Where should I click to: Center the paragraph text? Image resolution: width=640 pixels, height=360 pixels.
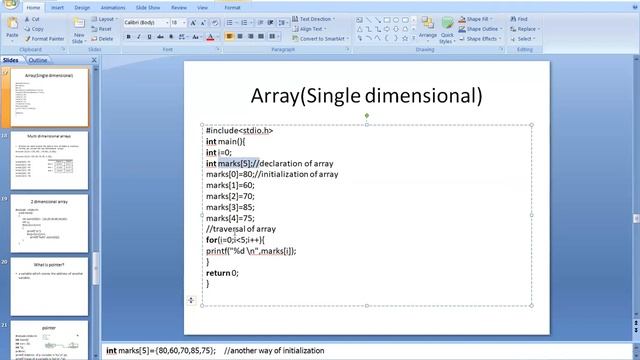click(x=240, y=37)
